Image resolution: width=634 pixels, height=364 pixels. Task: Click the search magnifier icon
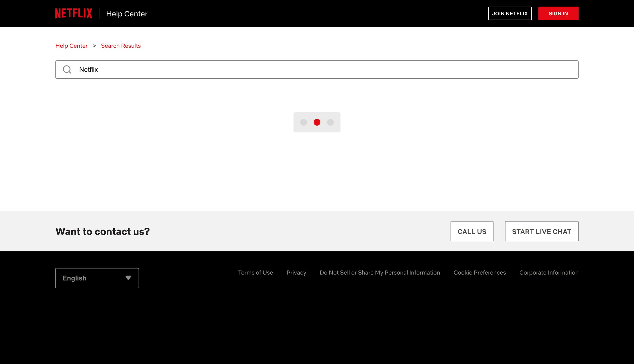coord(67,69)
